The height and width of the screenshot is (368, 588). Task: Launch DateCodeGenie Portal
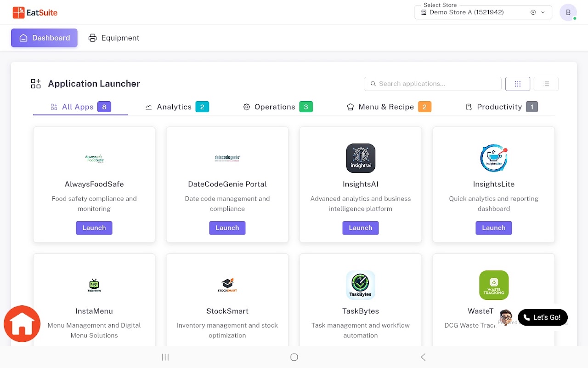point(227,228)
